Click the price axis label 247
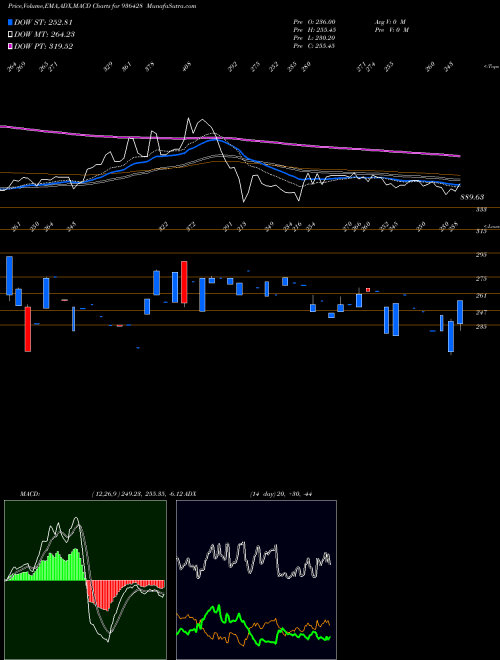This screenshot has width=500, height=660. (x=481, y=312)
